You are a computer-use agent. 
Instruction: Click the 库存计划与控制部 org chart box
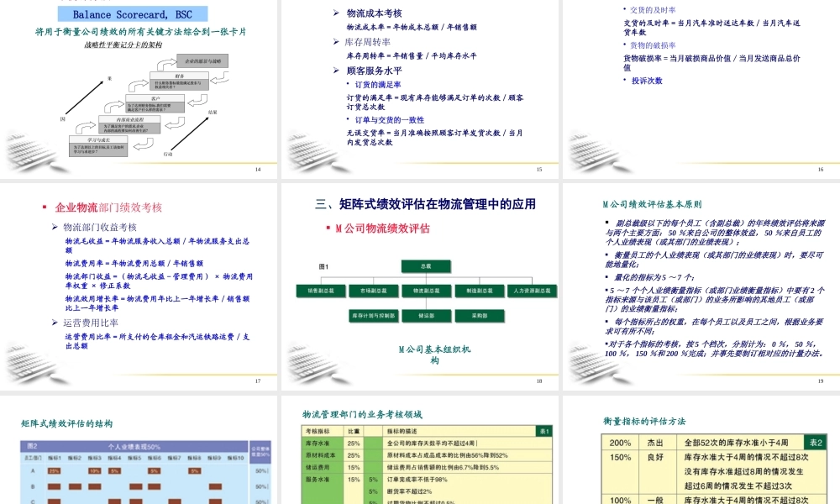point(374,316)
